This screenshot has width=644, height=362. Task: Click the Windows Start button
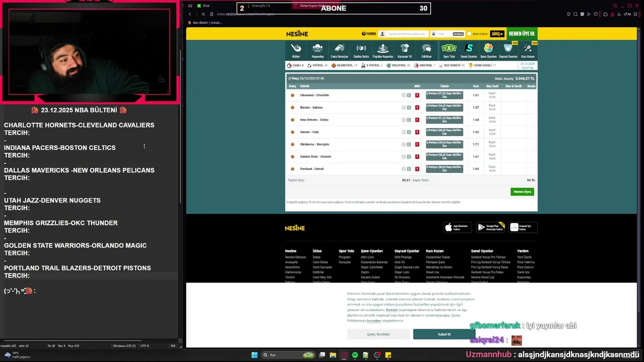255,355
